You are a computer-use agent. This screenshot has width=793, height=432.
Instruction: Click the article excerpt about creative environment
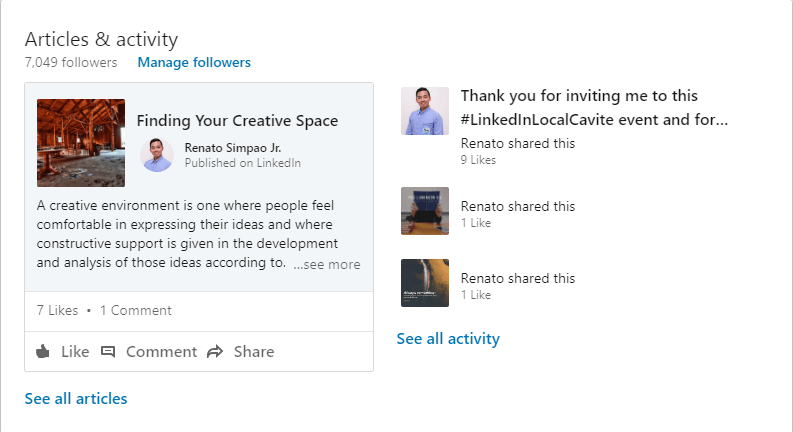tap(185, 235)
